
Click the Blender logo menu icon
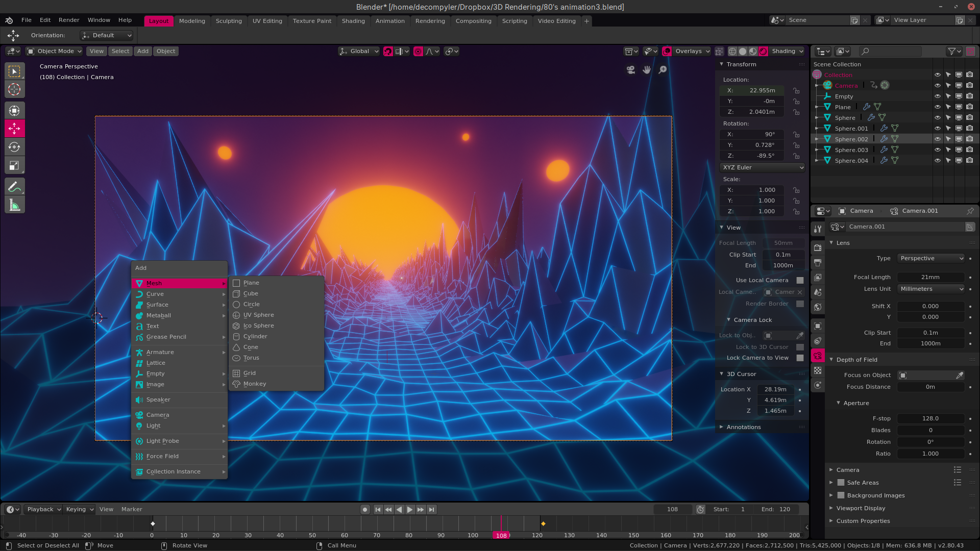point(9,20)
